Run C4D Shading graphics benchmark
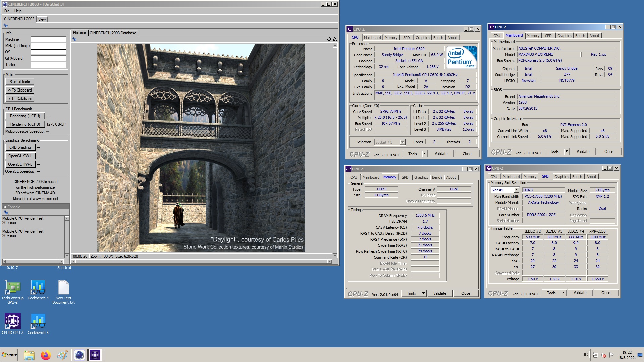The height and width of the screenshot is (362, 644). pyautogui.click(x=20, y=147)
